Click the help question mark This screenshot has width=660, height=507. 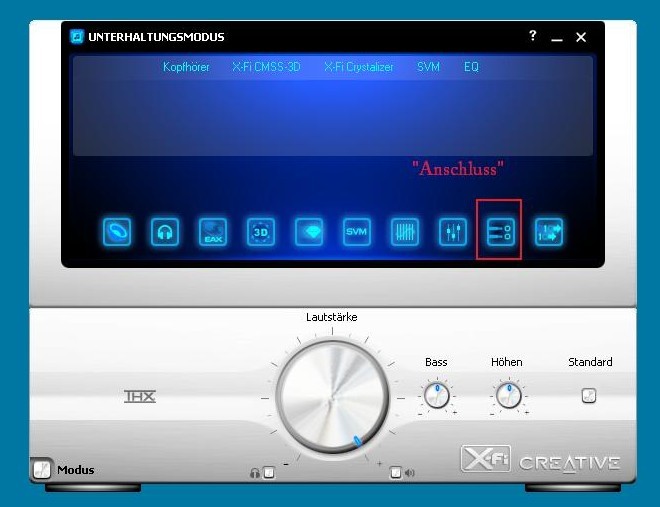coord(532,35)
